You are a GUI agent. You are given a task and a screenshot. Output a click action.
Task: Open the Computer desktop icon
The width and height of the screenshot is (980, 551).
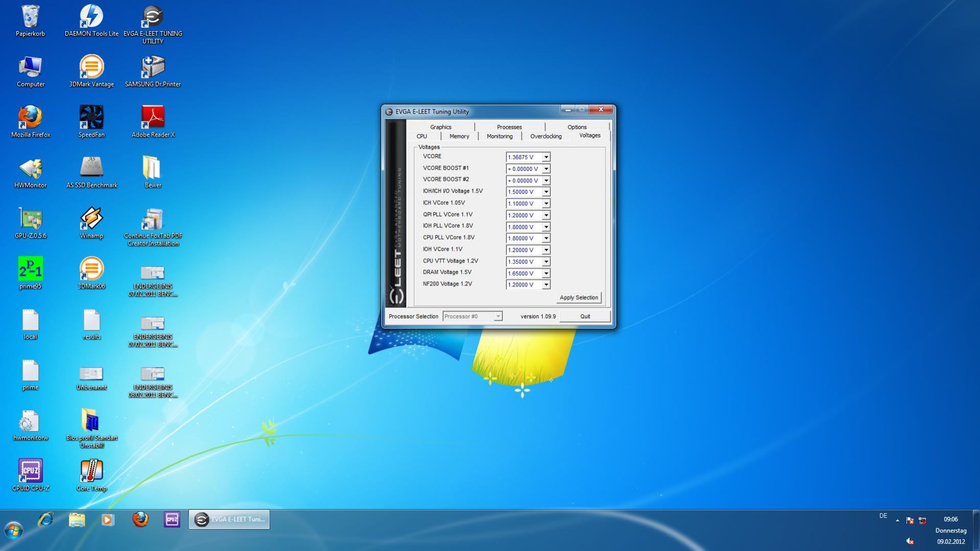coord(31,71)
